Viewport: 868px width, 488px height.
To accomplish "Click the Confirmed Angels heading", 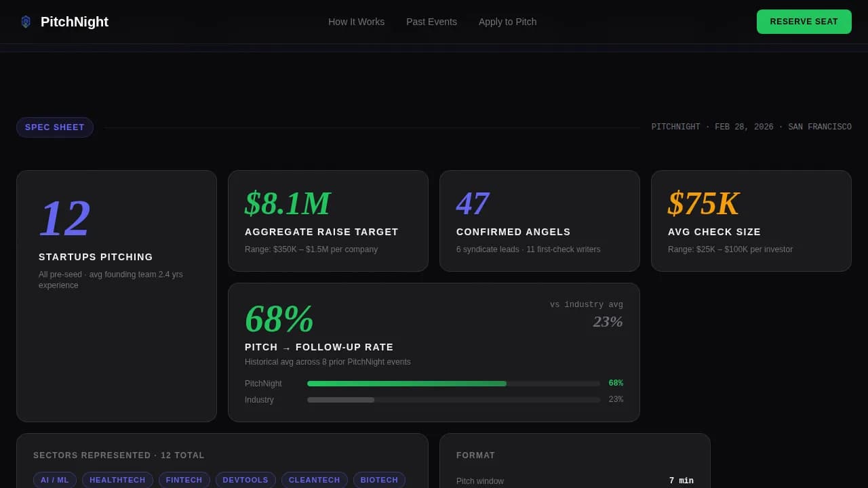I will tap(513, 232).
